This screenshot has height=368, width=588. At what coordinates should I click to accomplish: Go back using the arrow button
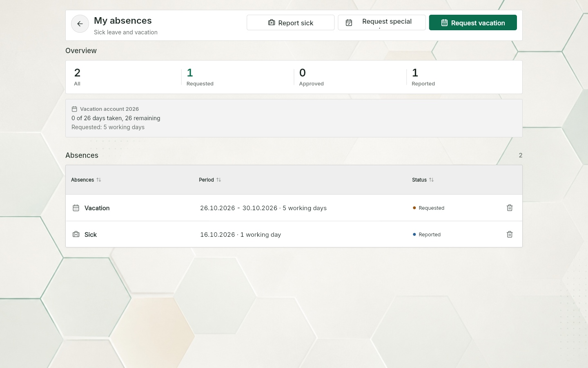[80, 24]
